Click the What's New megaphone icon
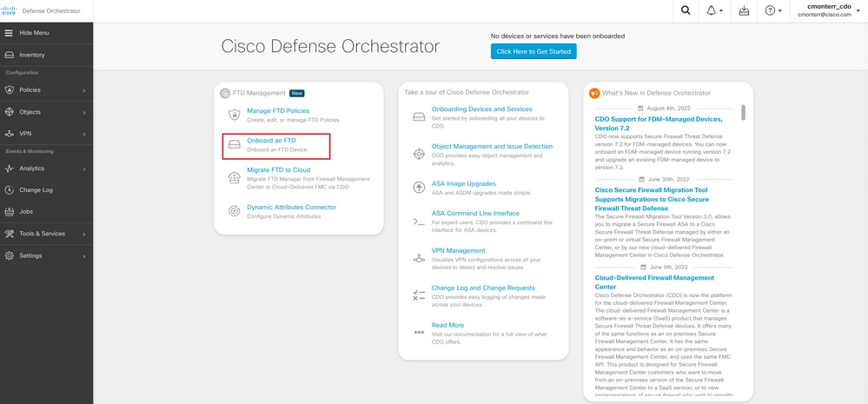This screenshot has width=868, height=404. click(594, 93)
